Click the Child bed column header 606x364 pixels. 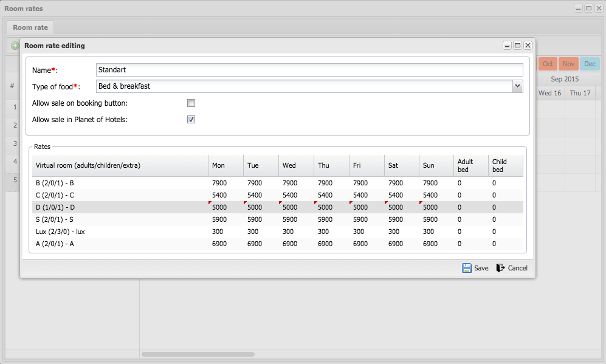(x=506, y=166)
